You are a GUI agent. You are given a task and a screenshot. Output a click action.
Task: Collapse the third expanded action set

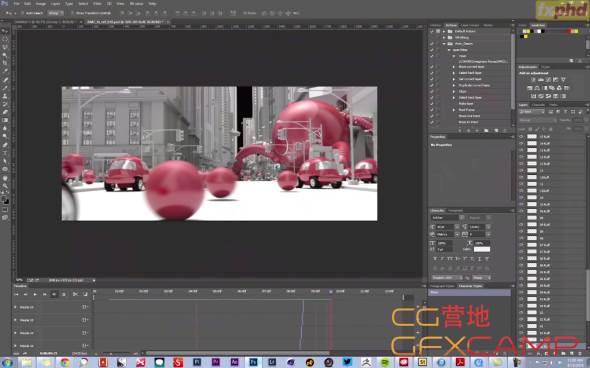(444, 44)
